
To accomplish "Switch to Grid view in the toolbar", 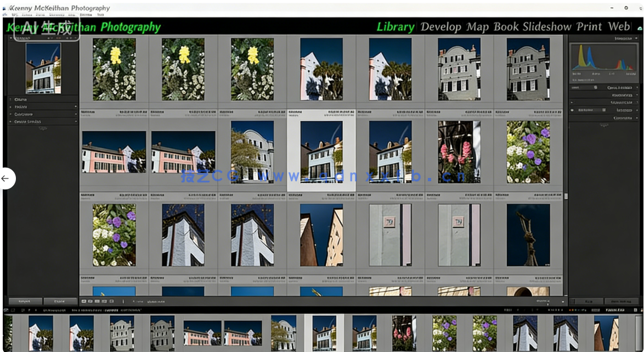I will [x=85, y=301].
